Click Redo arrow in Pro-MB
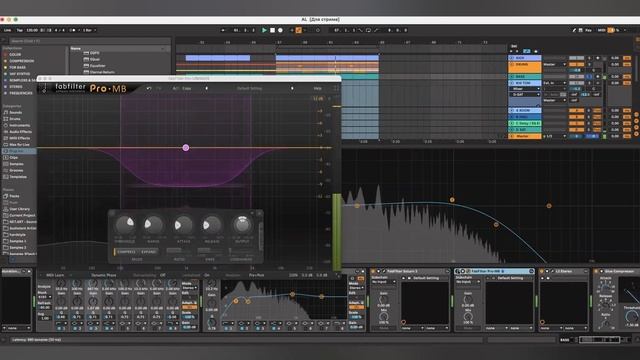The height and width of the screenshot is (360, 640). (159, 89)
